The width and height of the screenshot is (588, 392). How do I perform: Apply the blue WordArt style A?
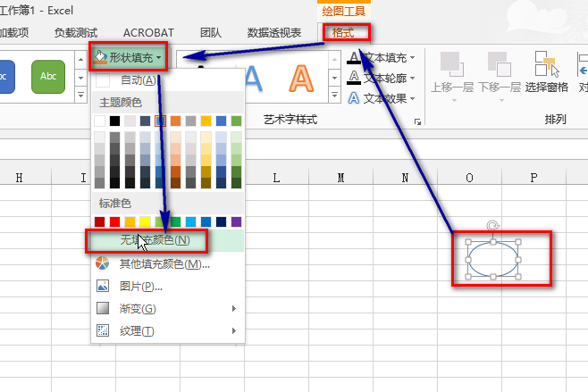tap(254, 79)
